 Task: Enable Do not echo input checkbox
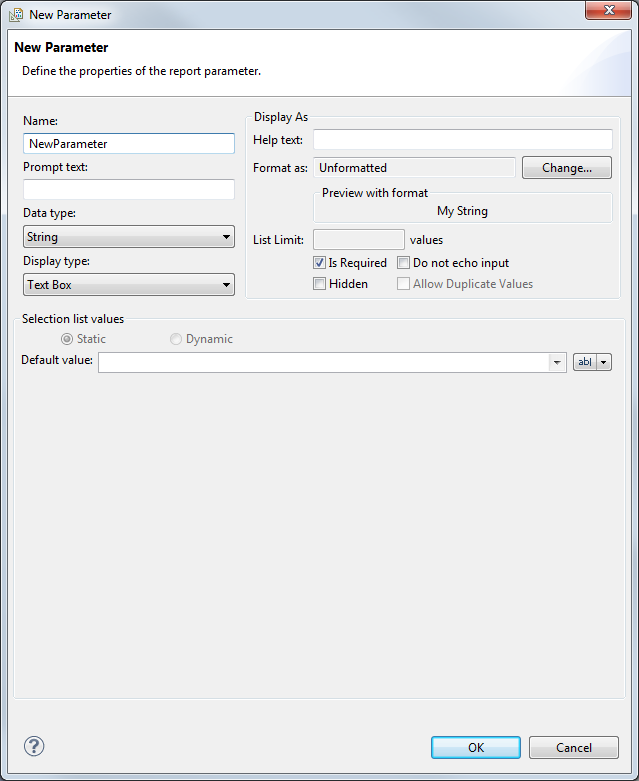click(403, 262)
